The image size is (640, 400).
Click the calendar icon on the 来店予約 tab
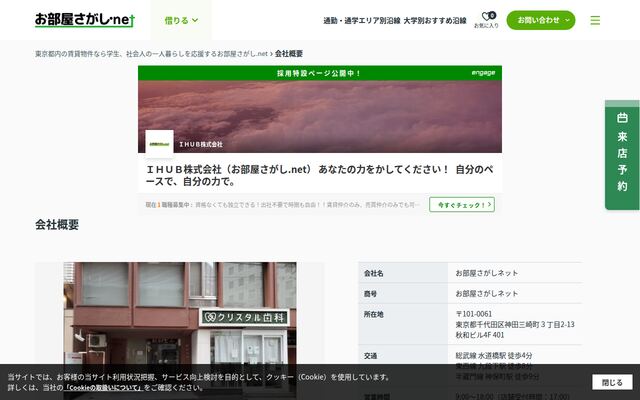coord(622,118)
